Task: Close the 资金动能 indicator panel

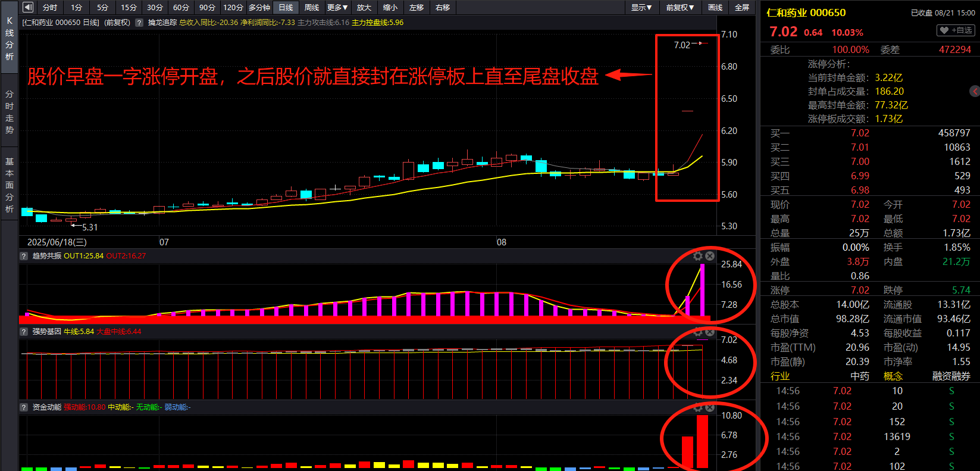Action: [x=710, y=407]
